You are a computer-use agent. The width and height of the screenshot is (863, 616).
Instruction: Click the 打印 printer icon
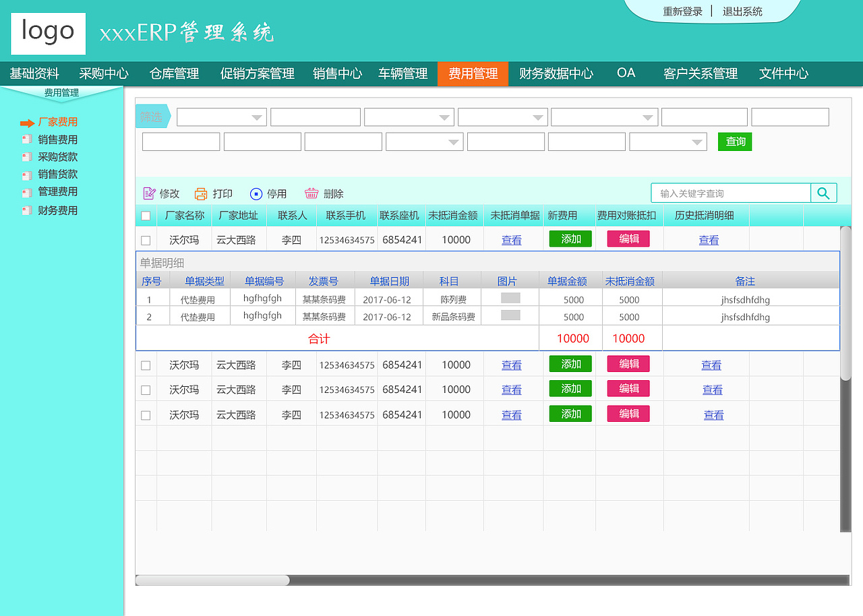pyautogui.click(x=200, y=193)
